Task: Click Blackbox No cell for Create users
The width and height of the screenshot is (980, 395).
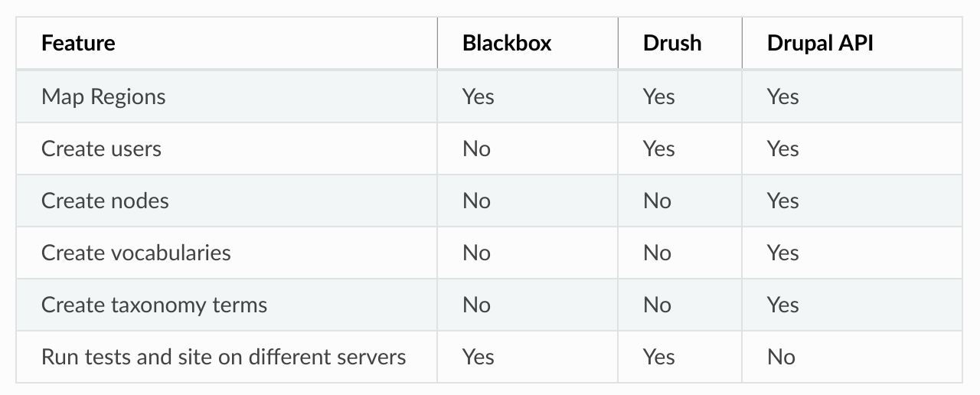Action: point(476,149)
